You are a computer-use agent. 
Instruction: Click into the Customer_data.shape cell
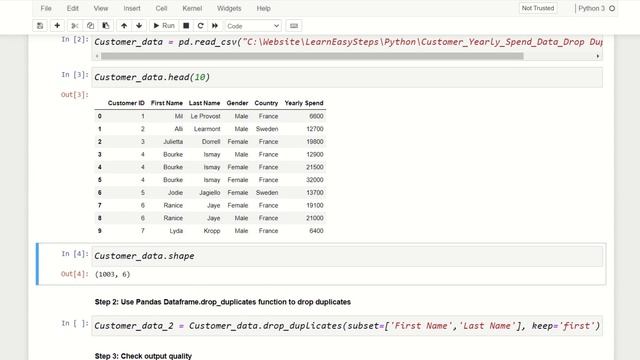tap(347, 256)
